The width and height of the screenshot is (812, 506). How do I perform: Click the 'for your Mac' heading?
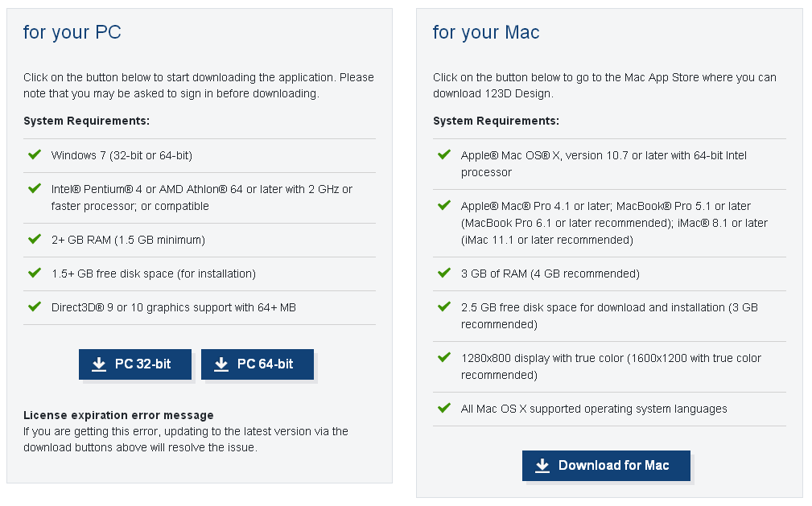click(486, 32)
